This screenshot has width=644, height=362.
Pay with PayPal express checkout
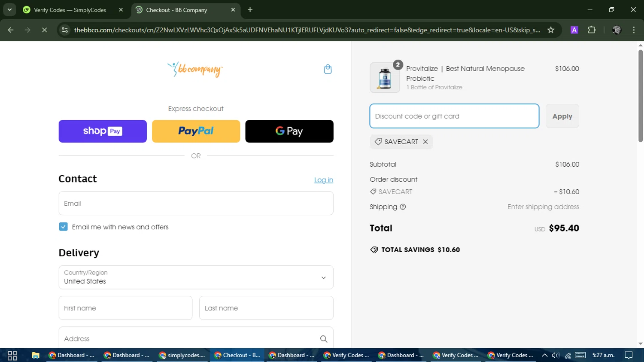coord(196,131)
